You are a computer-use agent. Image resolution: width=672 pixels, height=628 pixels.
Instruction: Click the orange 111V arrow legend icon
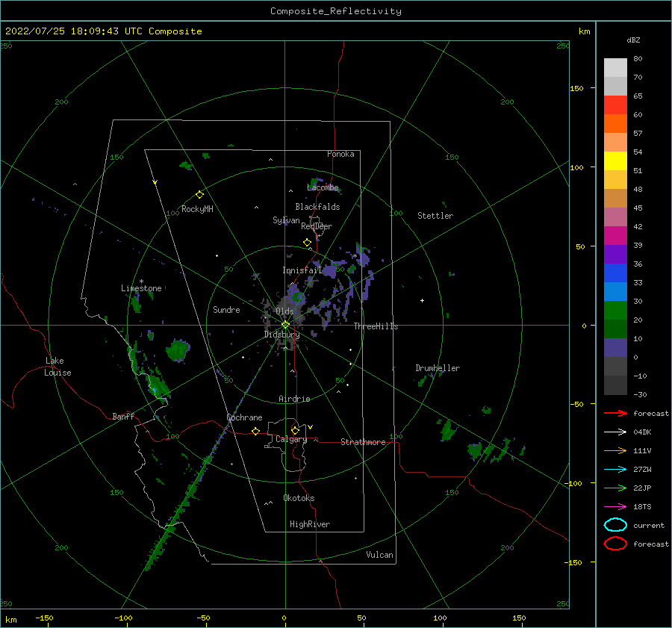tap(615, 450)
